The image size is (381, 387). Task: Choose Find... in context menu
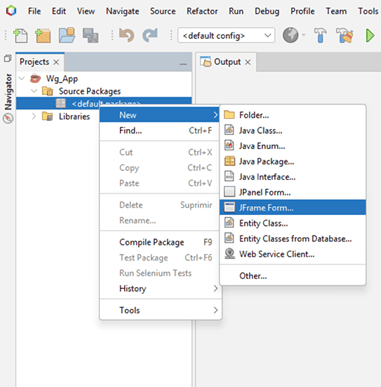160,130
